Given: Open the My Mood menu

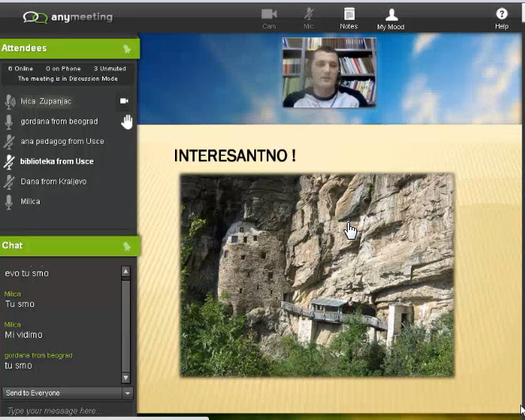Looking at the screenshot, I should [x=390, y=17].
